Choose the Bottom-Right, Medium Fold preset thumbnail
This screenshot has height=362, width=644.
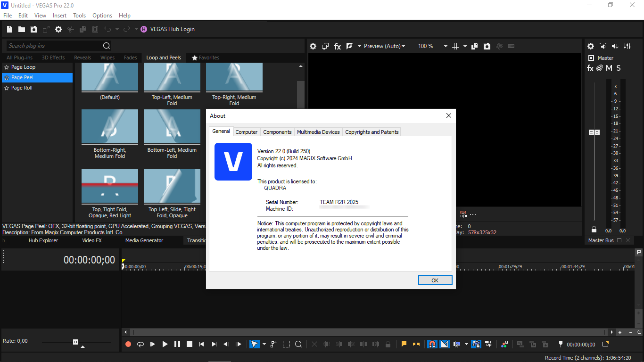(x=110, y=127)
